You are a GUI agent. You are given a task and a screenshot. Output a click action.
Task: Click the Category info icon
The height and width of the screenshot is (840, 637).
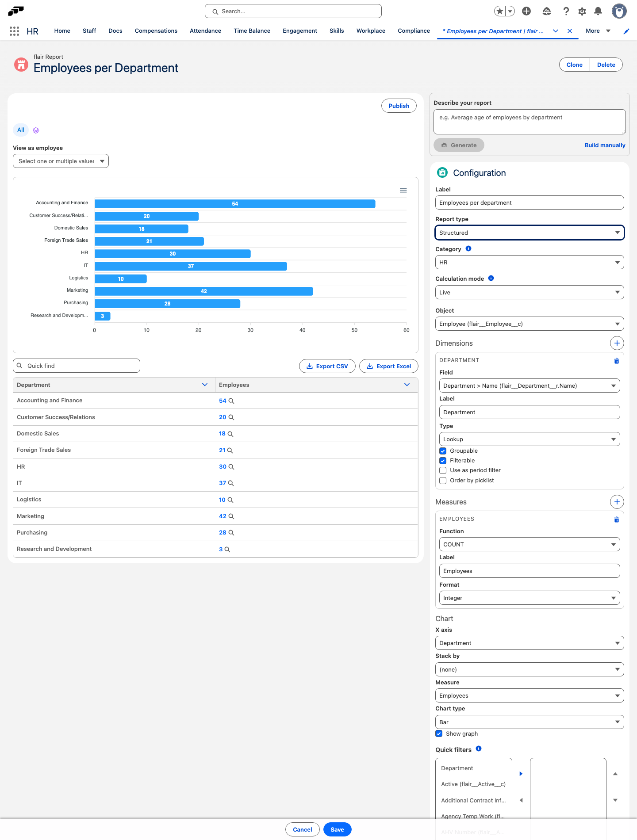point(468,248)
